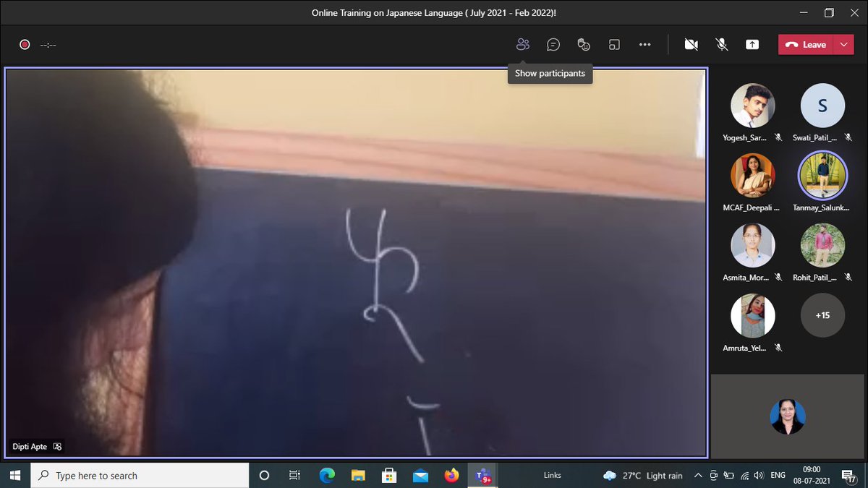Viewport: 868px width, 488px height.
Task: Open the battery status tray icon
Action: pyautogui.click(x=729, y=475)
